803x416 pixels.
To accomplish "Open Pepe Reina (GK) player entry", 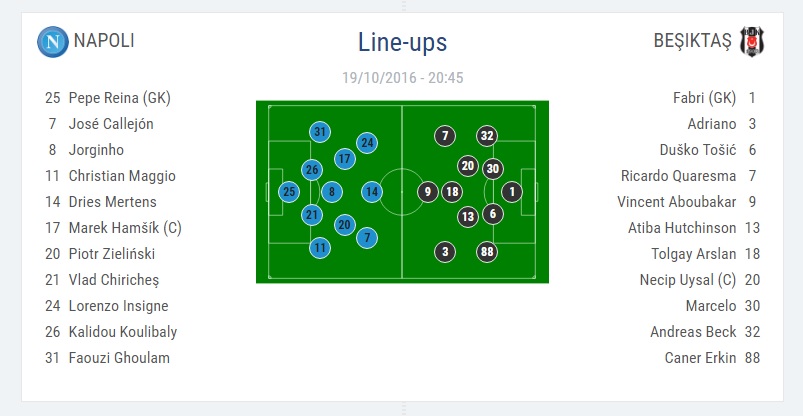I will coord(108,98).
